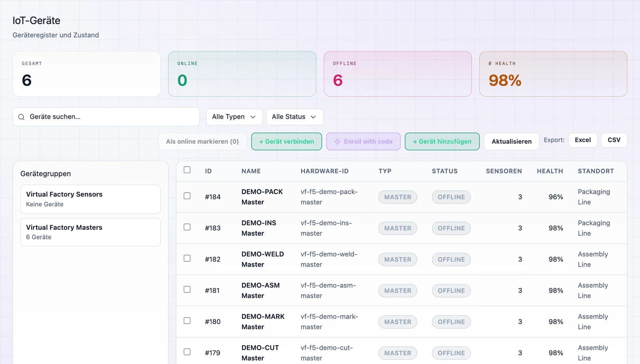Open the Alle Status filter dropdown
The image size is (640, 364).
(x=294, y=117)
